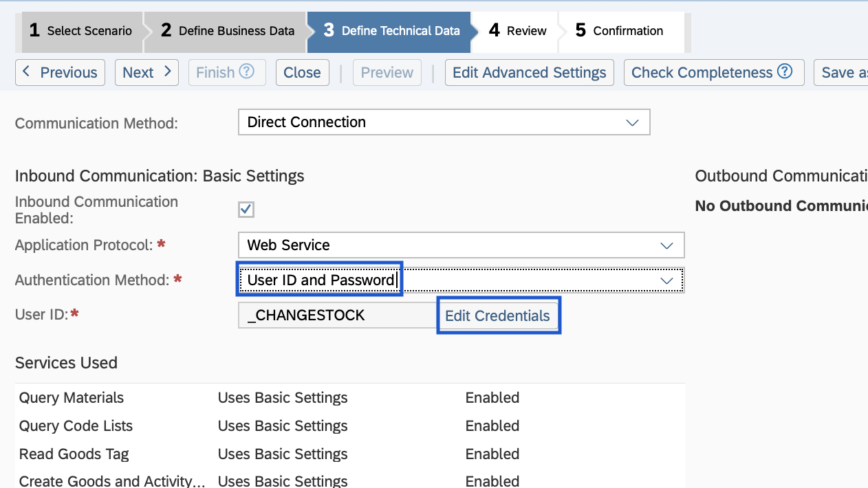
Task: Click Edit Credentials
Action: [499, 315]
